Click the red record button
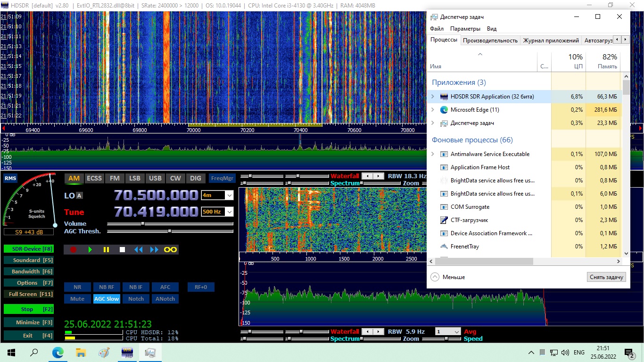The width and height of the screenshot is (644, 362). tap(73, 250)
